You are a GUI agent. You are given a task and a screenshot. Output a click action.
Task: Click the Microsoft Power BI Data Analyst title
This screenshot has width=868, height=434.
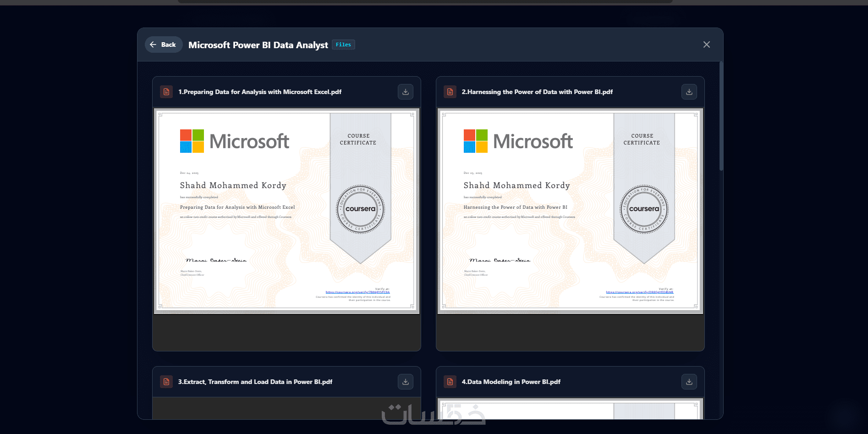pyautogui.click(x=258, y=45)
